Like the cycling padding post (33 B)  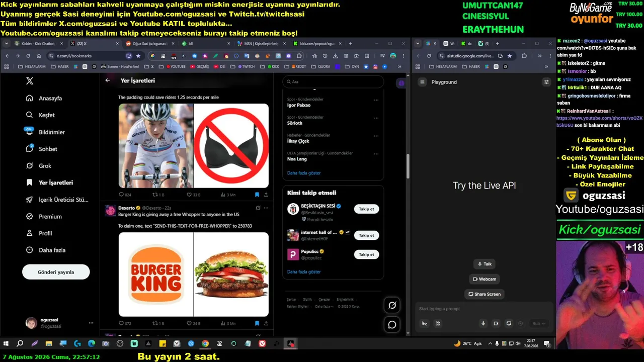[x=193, y=195]
